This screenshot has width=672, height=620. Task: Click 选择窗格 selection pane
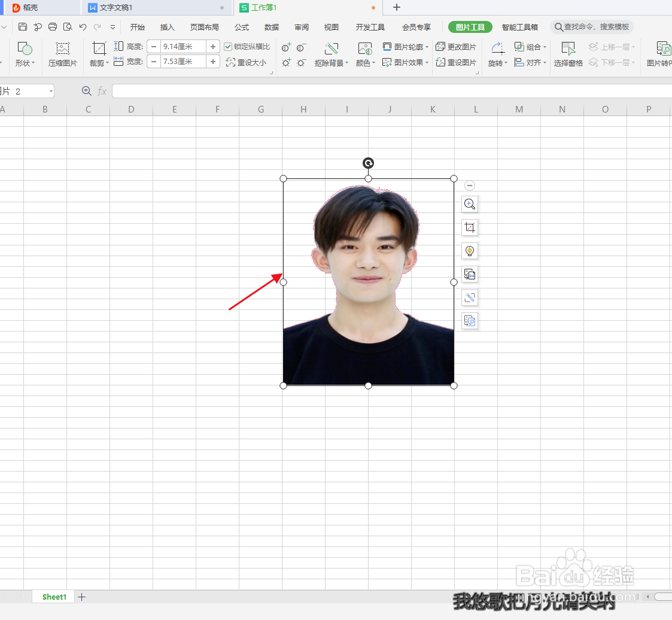pos(568,54)
